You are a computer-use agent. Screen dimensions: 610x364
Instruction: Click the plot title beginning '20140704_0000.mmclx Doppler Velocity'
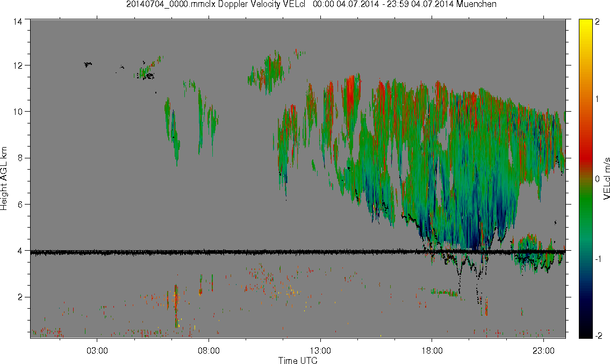[x=311, y=4]
